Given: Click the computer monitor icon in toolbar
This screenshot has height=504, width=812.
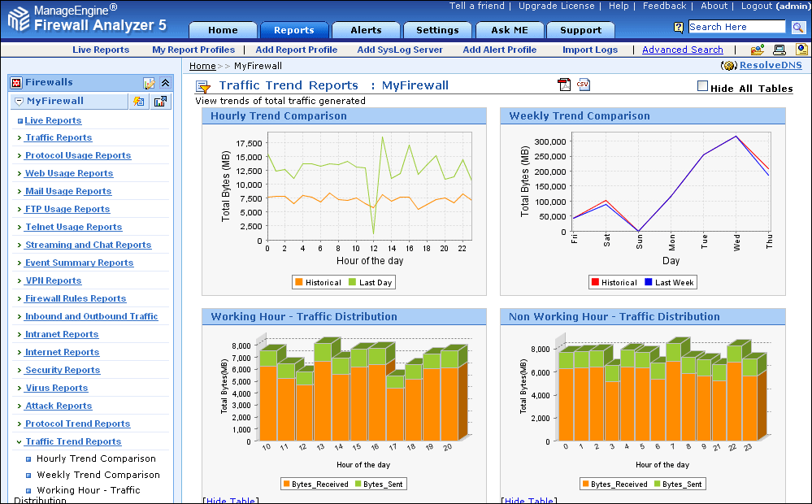Looking at the screenshot, I should tap(779, 50).
